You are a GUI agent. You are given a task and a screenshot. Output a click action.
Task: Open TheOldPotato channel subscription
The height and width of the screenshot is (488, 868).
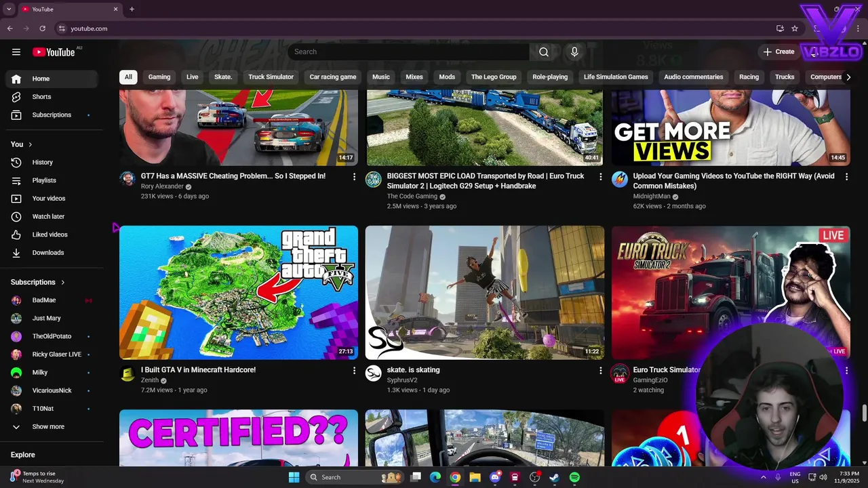[52, 336]
